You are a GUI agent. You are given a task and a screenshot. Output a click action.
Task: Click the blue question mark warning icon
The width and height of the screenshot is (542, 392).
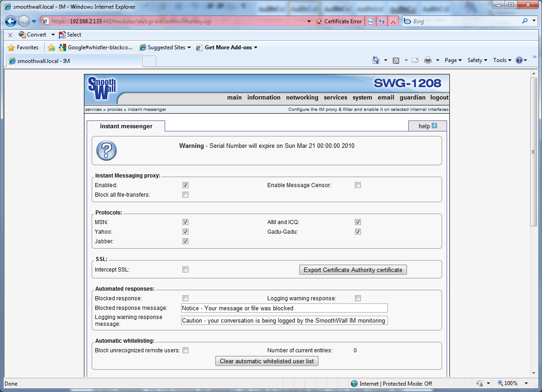pos(106,151)
